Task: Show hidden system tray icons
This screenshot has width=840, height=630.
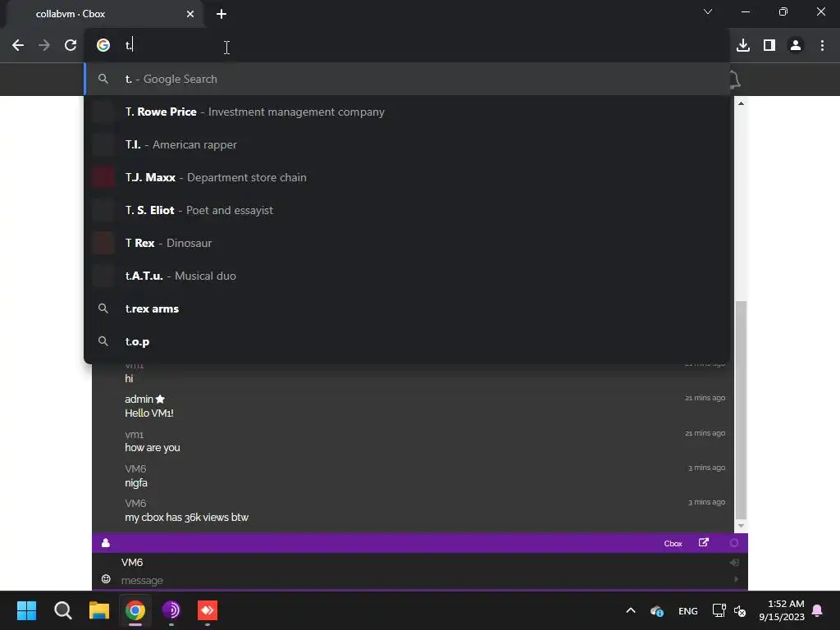Action: tap(631, 610)
